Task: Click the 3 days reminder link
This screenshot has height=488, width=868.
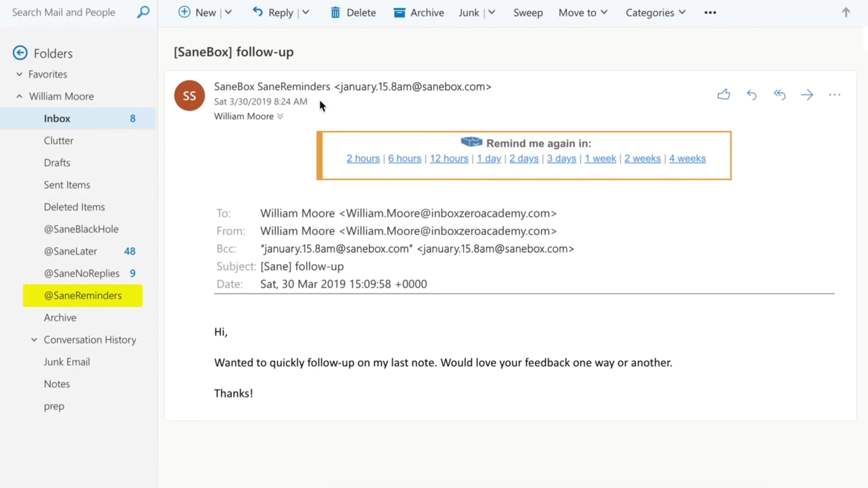Action: click(x=561, y=158)
